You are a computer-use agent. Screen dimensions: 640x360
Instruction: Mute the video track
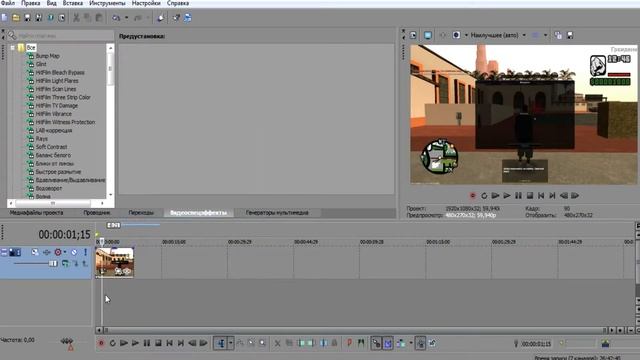click(x=74, y=252)
